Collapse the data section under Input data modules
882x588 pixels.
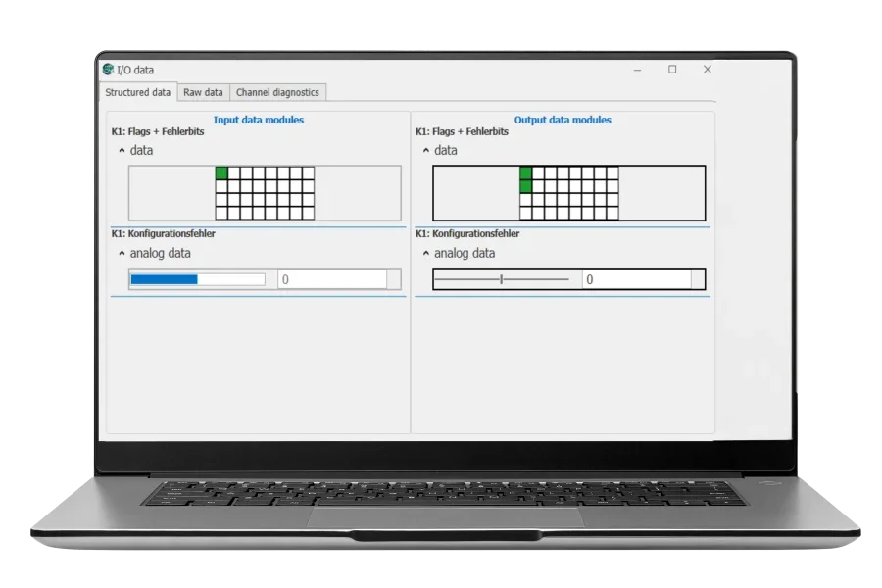(x=122, y=150)
